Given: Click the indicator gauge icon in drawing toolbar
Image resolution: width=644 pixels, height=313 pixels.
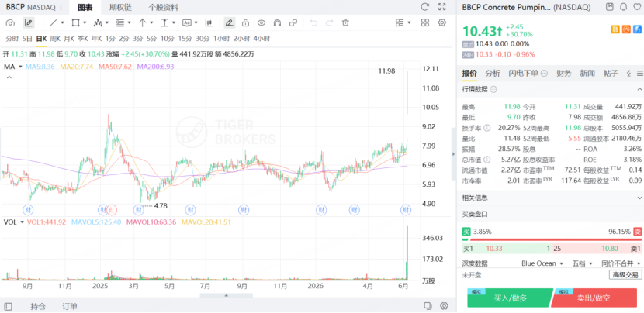Looking at the screenshot, I should pos(11,22).
